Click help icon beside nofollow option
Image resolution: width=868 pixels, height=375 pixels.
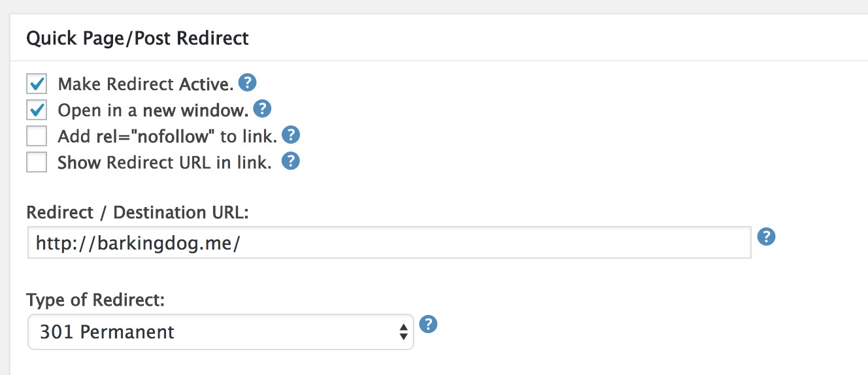point(290,135)
